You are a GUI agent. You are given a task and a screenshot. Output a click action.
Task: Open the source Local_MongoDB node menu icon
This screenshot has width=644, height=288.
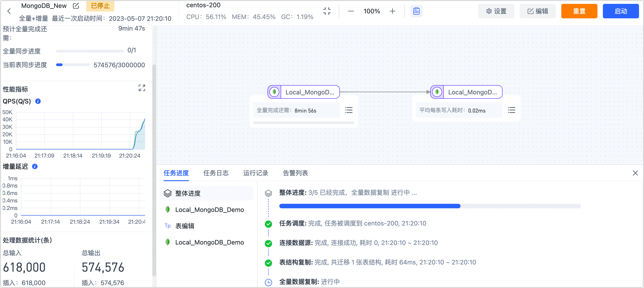coord(349,110)
